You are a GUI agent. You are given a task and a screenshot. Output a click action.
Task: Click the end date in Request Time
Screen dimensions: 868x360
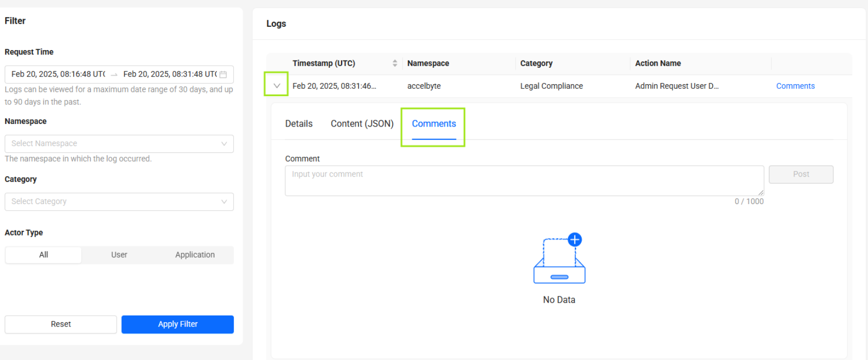tap(170, 74)
